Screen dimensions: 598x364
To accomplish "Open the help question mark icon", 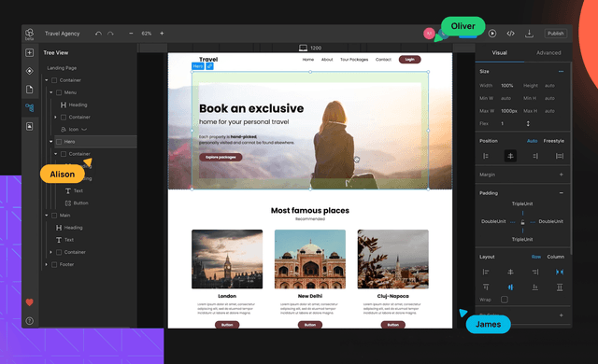I will pyautogui.click(x=29, y=321).
